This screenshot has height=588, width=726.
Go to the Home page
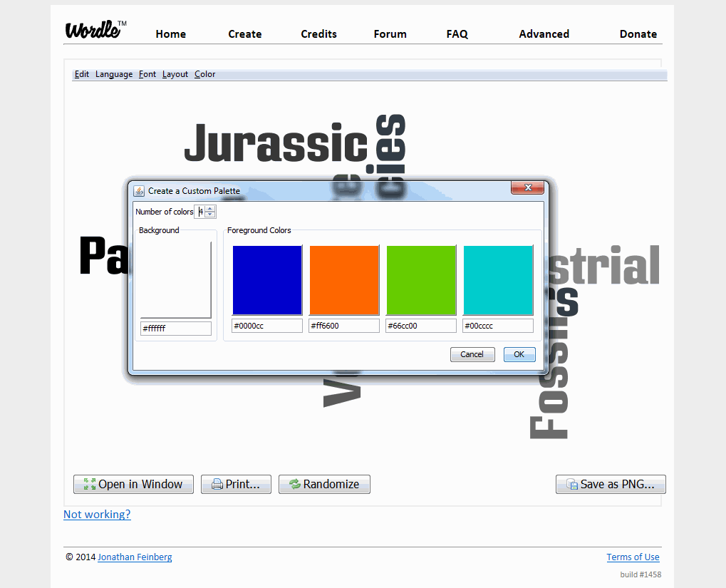coord(171,33)
